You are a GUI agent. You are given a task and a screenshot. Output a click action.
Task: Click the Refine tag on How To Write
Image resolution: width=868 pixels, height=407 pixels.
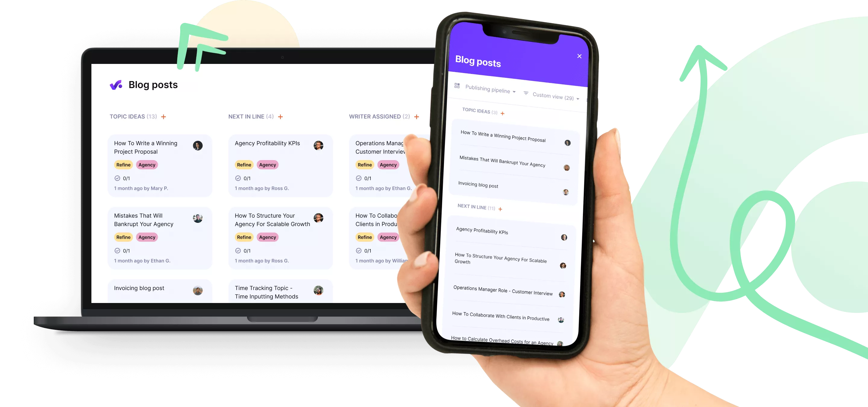pos(123,165)
